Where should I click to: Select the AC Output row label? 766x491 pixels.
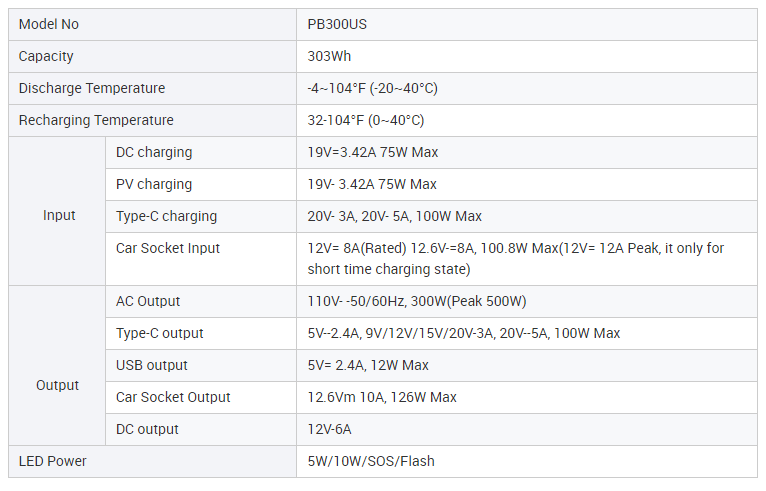tap(148, 301)
